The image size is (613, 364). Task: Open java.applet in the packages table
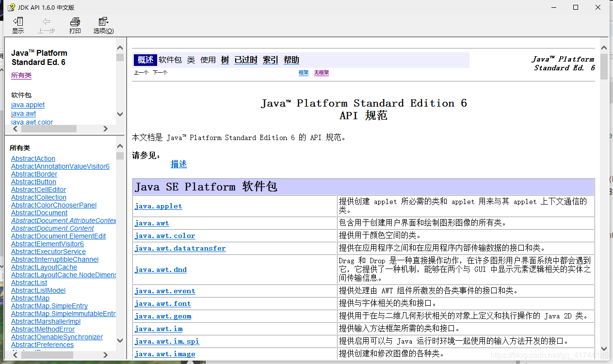point(159,206)
